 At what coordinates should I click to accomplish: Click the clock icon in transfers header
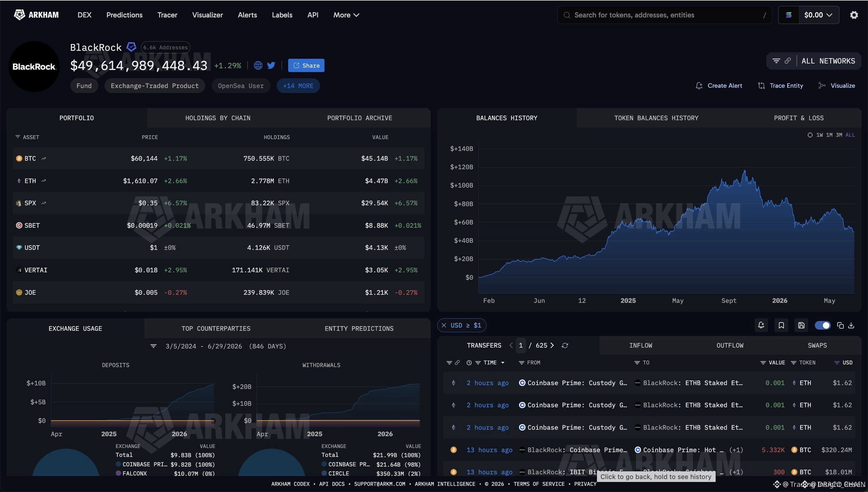pyautogui.click(x=469, y=363)
